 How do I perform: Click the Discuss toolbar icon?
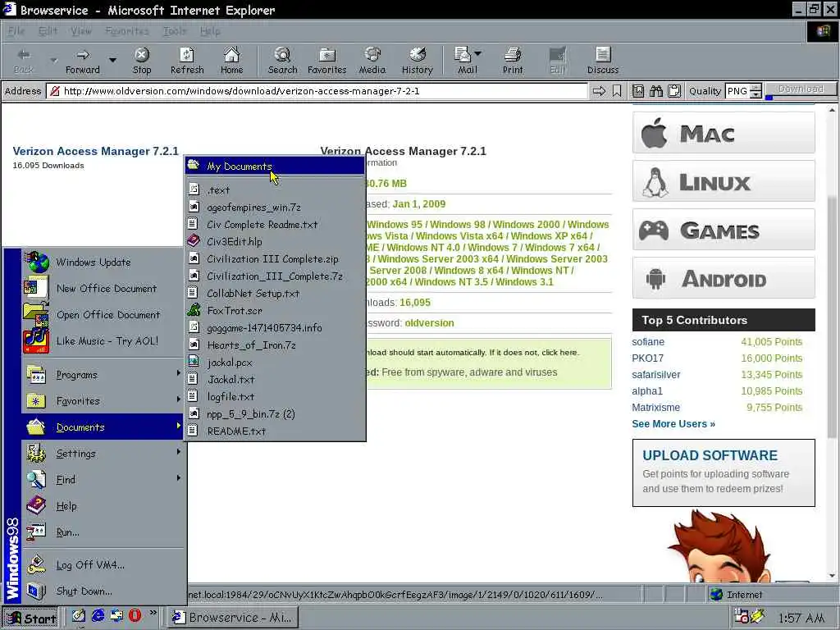pyautogui.click(x=603, y=61)
